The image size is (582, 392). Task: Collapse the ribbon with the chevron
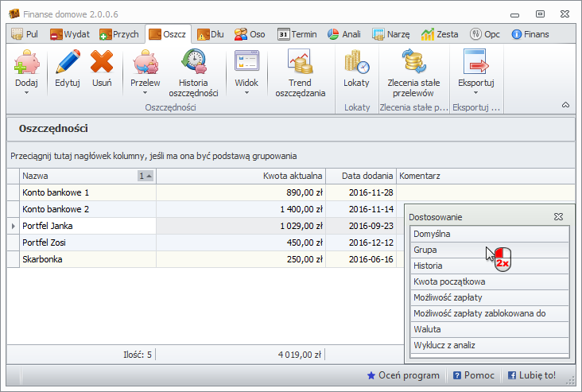click(565, 105)
